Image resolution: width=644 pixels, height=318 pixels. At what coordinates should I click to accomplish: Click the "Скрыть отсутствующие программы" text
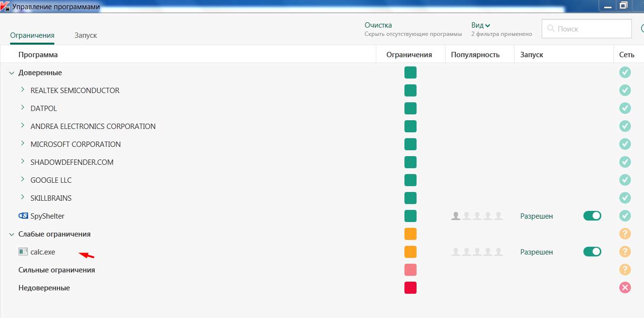413,34
